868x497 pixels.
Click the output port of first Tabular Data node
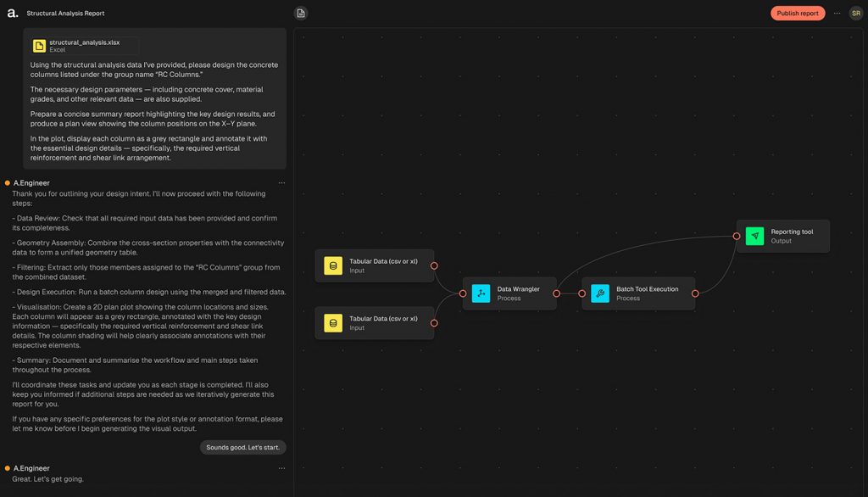tap(434, 265)
